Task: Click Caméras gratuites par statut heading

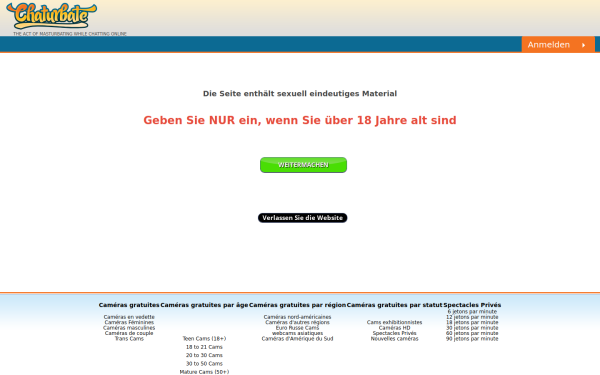Action: tap(394, 305)
